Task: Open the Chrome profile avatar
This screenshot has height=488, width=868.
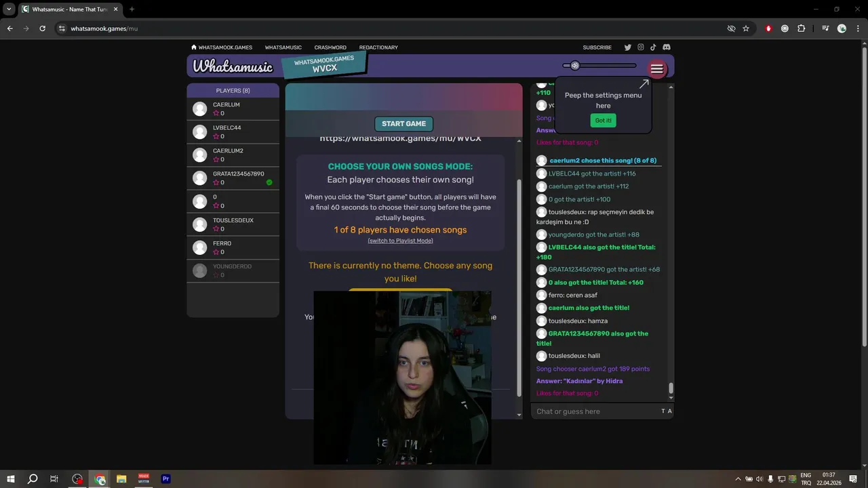Action: point(842,28)
